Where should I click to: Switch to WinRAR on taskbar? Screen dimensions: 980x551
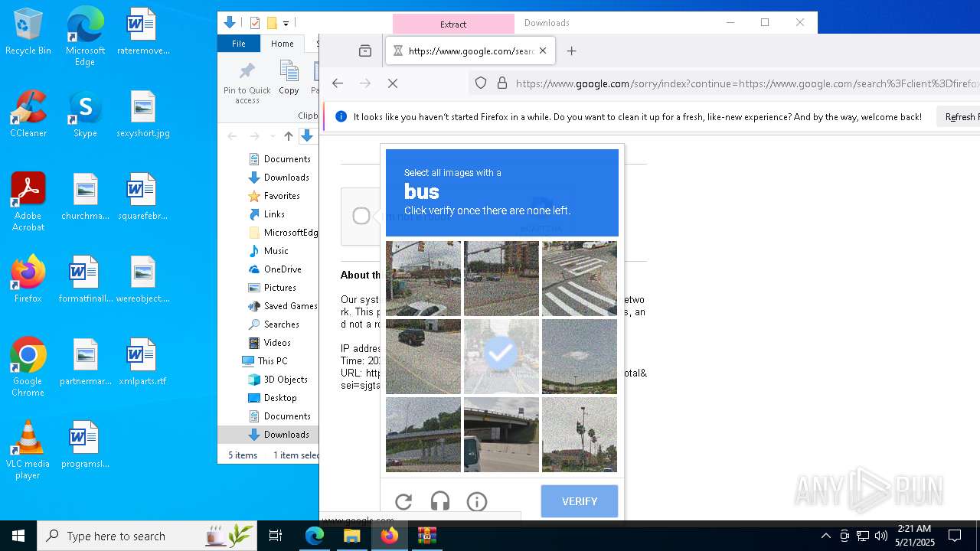click(426, 536)
